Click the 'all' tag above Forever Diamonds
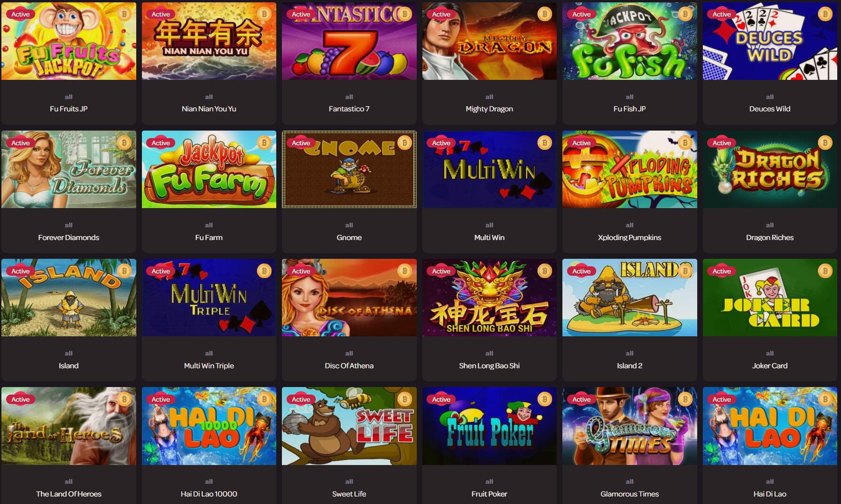The image size is (841, 504). pos(69,225)
